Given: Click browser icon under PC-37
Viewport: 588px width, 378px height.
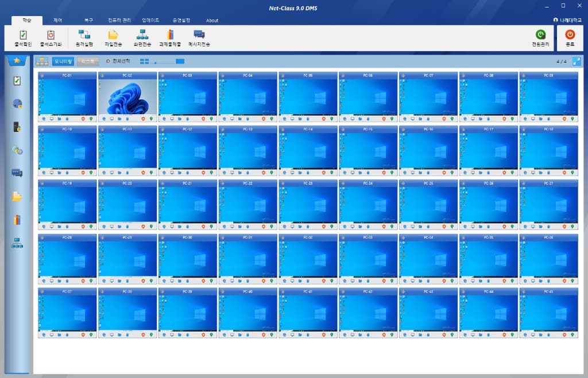Looking at the screenshot, I should [x=44, y=335].
